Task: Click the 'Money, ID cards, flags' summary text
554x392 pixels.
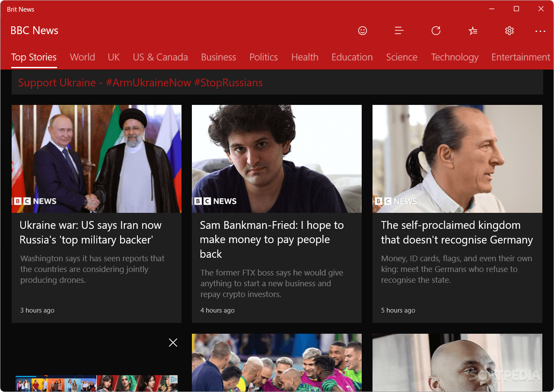Action: coord(457,269)
